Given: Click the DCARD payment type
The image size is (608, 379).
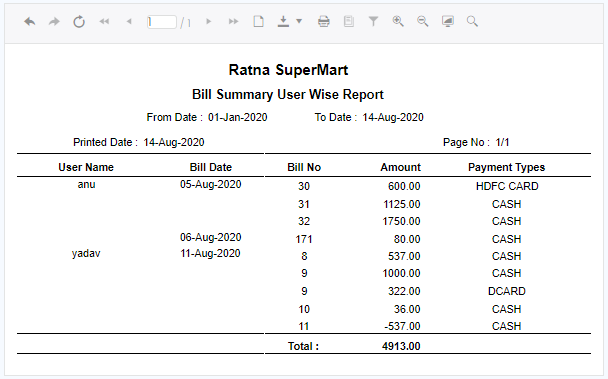Looking at the screenshot, I should [507, 291].
